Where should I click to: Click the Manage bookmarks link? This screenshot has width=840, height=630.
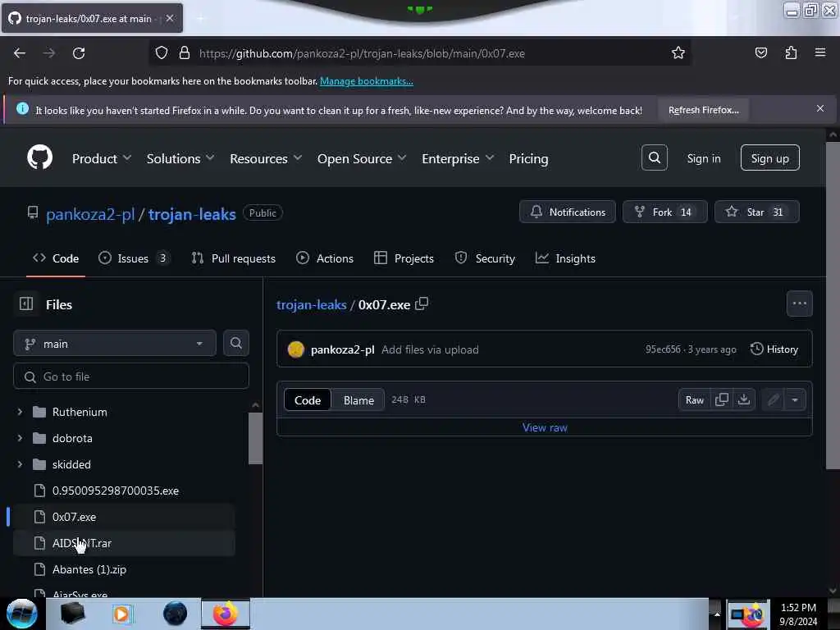coord(367,81)
